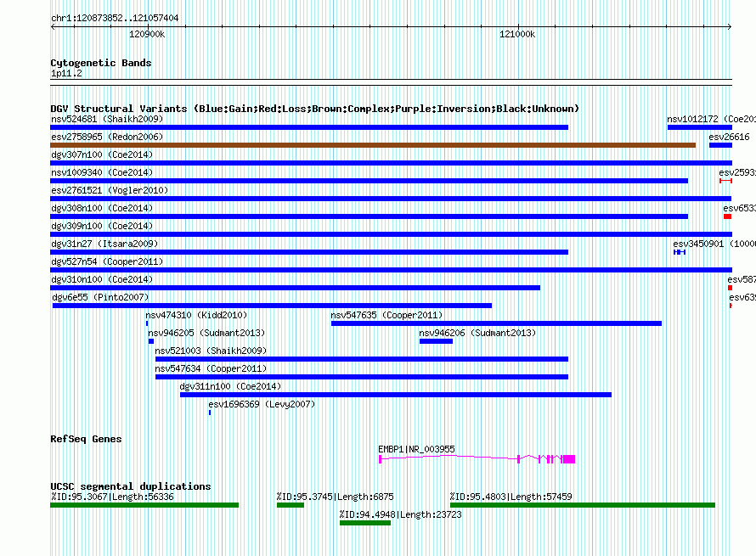The width and height of the screenshot is (756, 556).
Task: Open variant label nsv1009340 (Coe2014)
Action: 102,172
